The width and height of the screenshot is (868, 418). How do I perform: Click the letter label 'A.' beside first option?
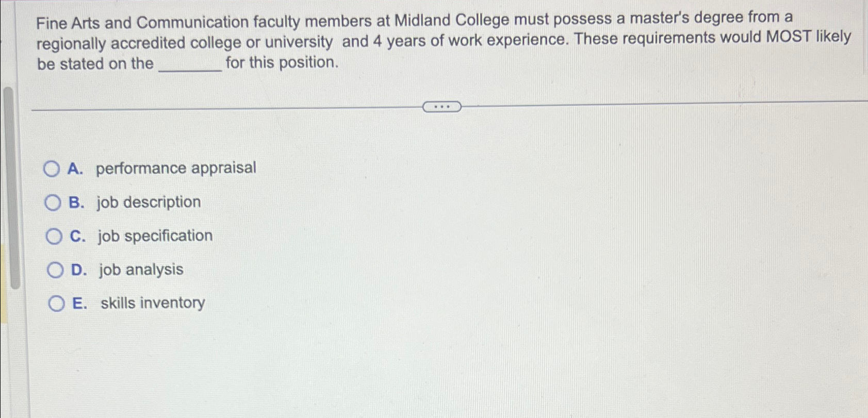(x=76, y=168)
